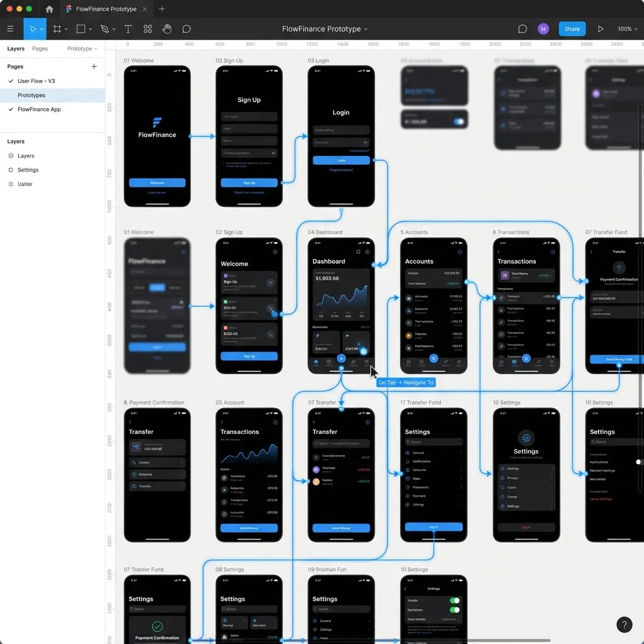This screenshot has height=644, width=644.
Task: Select the Hand tool
Action: [x=167, y=29]
